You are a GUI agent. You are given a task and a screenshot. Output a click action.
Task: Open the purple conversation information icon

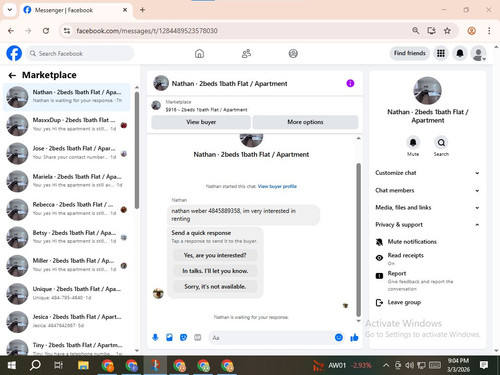coord(350,83)
